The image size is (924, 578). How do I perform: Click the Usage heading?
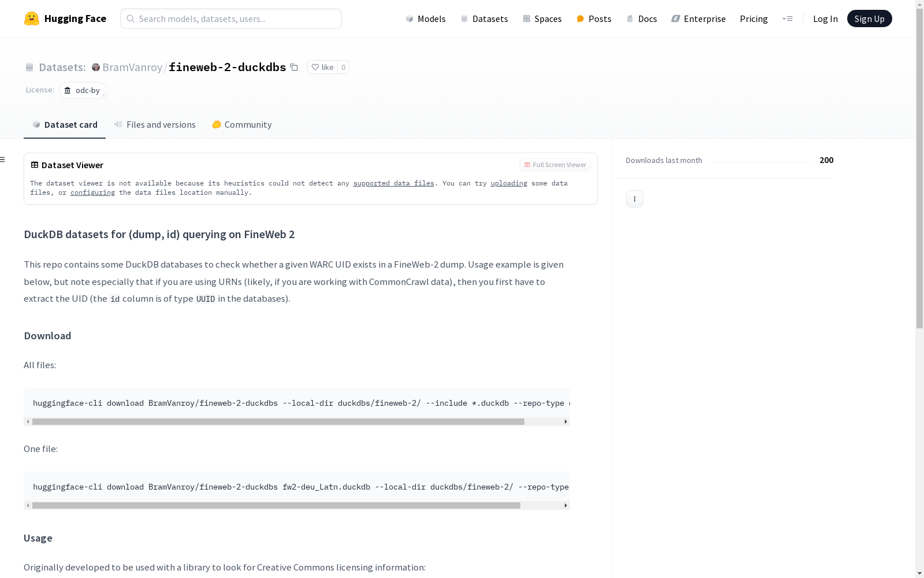[x=38, y=538]
